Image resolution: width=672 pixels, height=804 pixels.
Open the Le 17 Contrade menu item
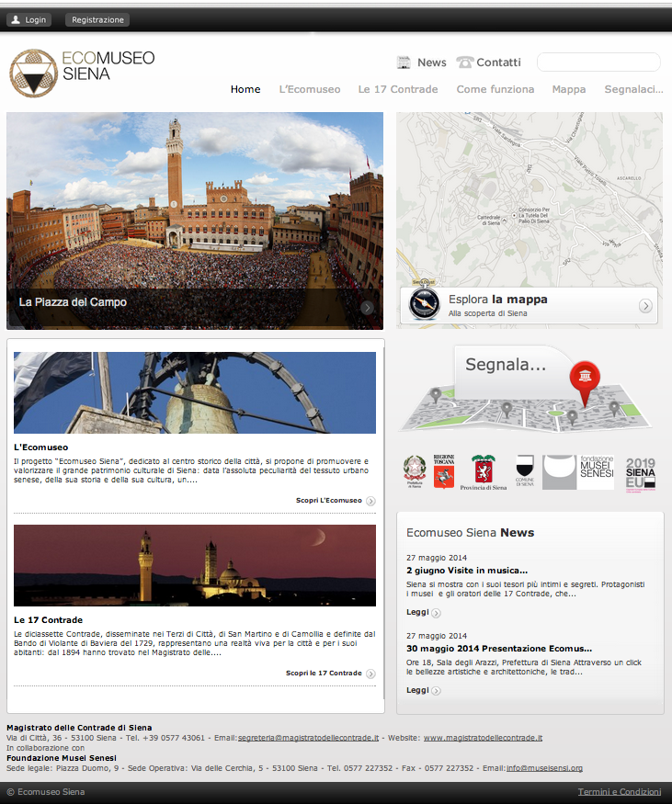tap(398, 89)
